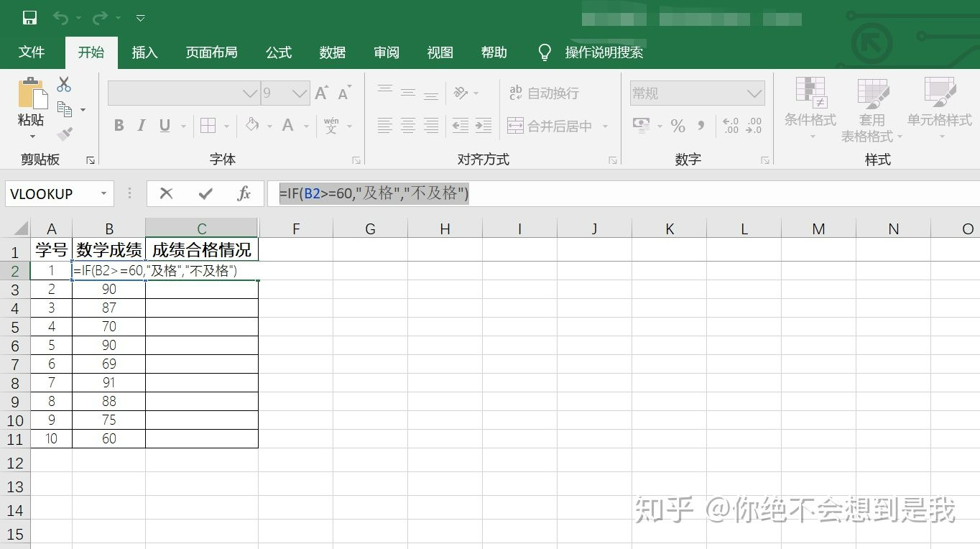Click the Fill Color bucket icon
980x549 pixels.
pyautogui.click(x=252, y=125)
